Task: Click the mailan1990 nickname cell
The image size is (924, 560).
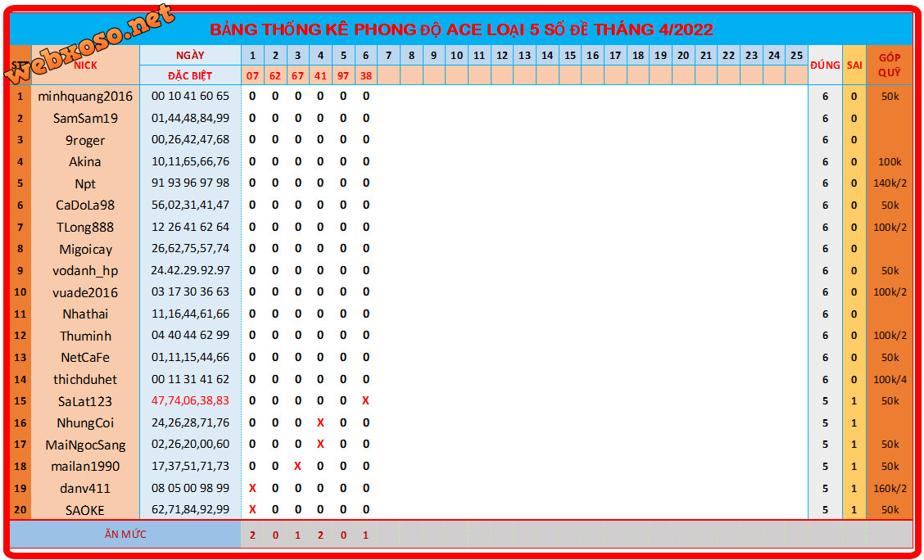Action: (85, 467)
